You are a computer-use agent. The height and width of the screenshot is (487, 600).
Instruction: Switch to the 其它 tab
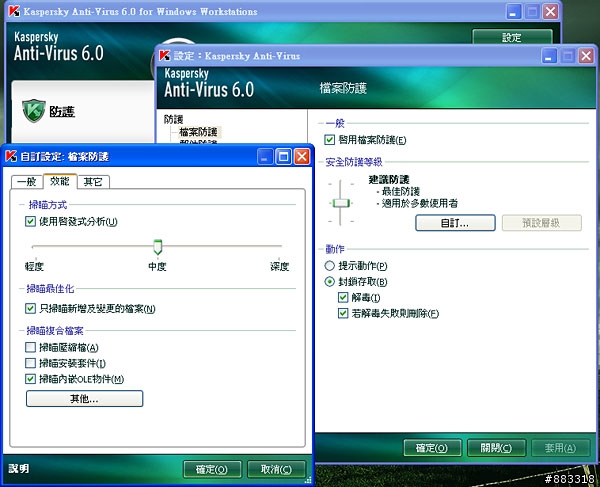point(93,182)
